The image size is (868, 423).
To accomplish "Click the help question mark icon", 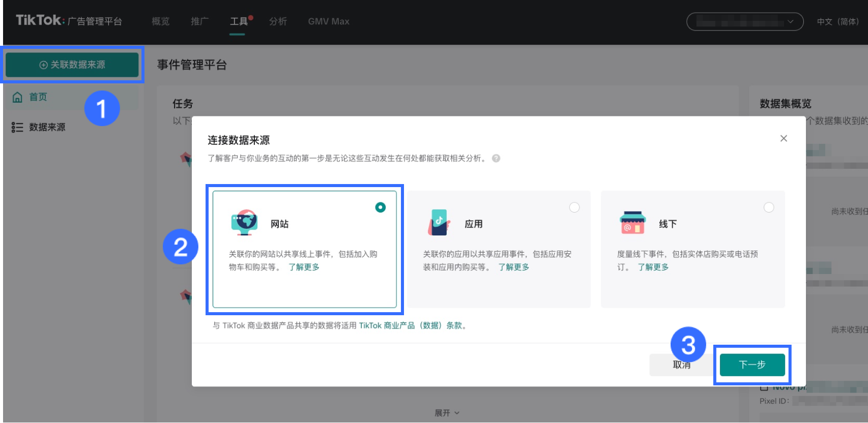I will (496, 158).
